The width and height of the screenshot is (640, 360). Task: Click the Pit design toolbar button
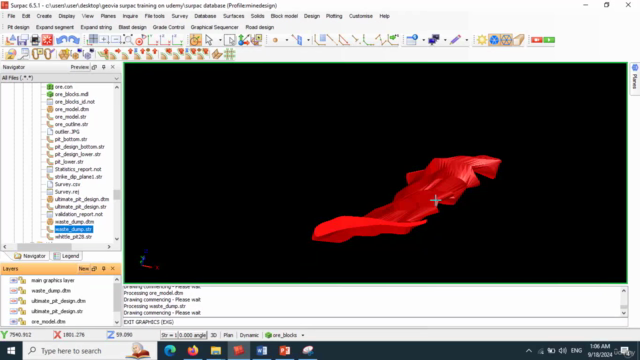pyautogui.click(x=18, y=27)
